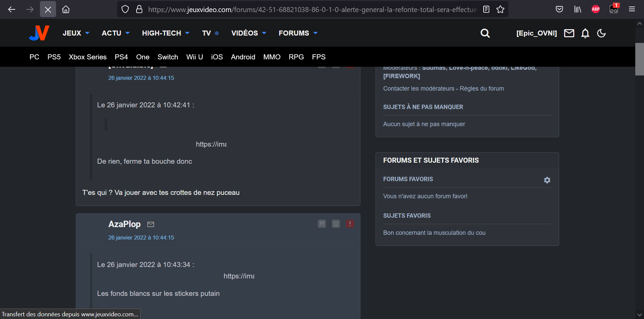Click 'Aucun sujet à ne pas manquer'

pos(424,124)
